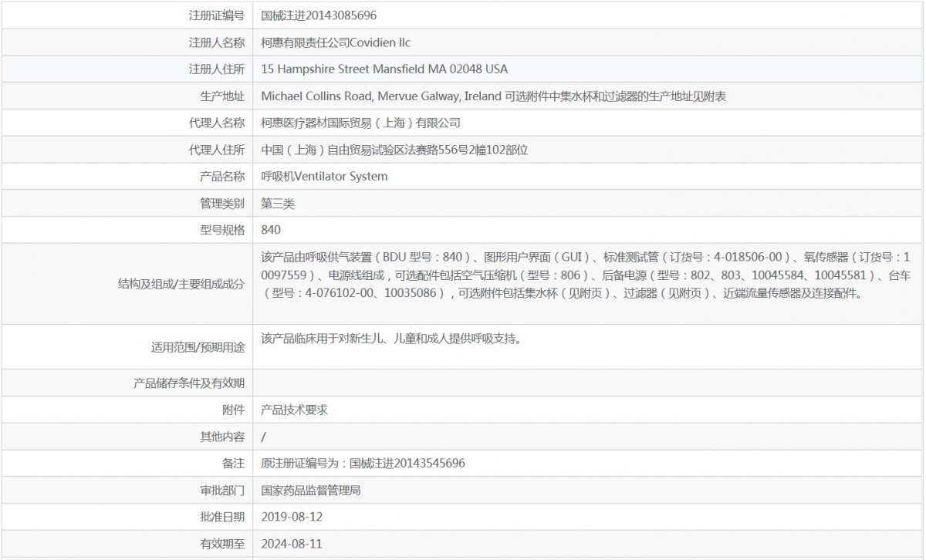Image resolution: width=926 pixels, height=560 pixels.
Task: Click the 产品名称 label
Action: [x=222, y=177]
